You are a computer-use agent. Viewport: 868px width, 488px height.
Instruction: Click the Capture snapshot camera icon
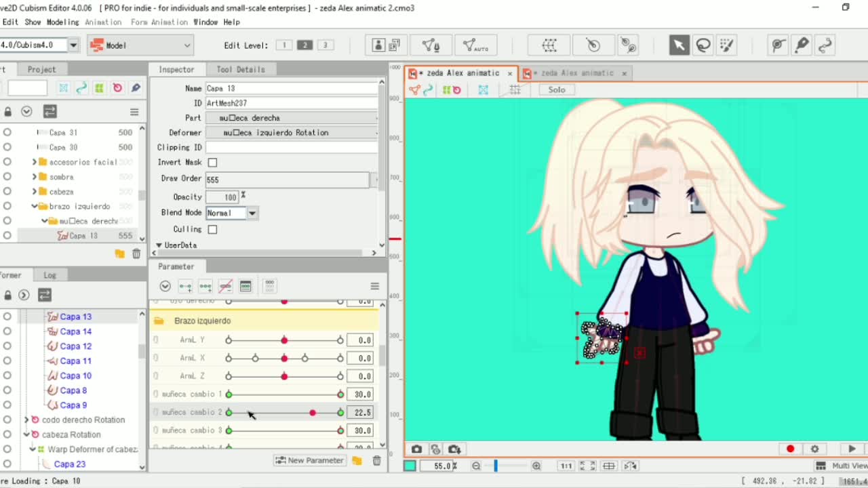[416, 449]
